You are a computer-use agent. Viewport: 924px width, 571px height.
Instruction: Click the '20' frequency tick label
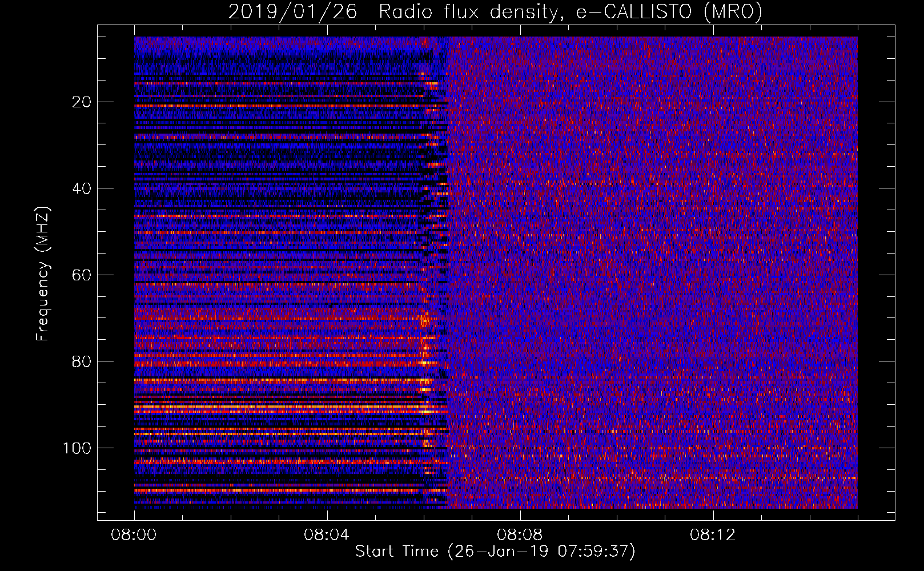coord(82,102)
